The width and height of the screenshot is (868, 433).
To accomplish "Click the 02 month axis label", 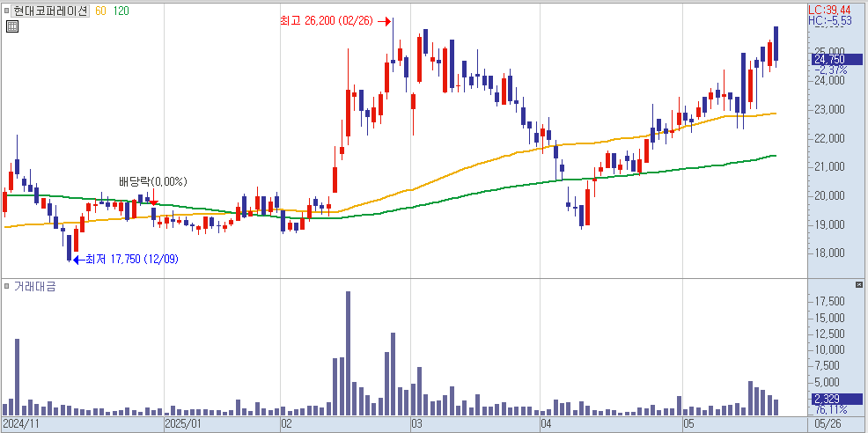I will (286, 424).
